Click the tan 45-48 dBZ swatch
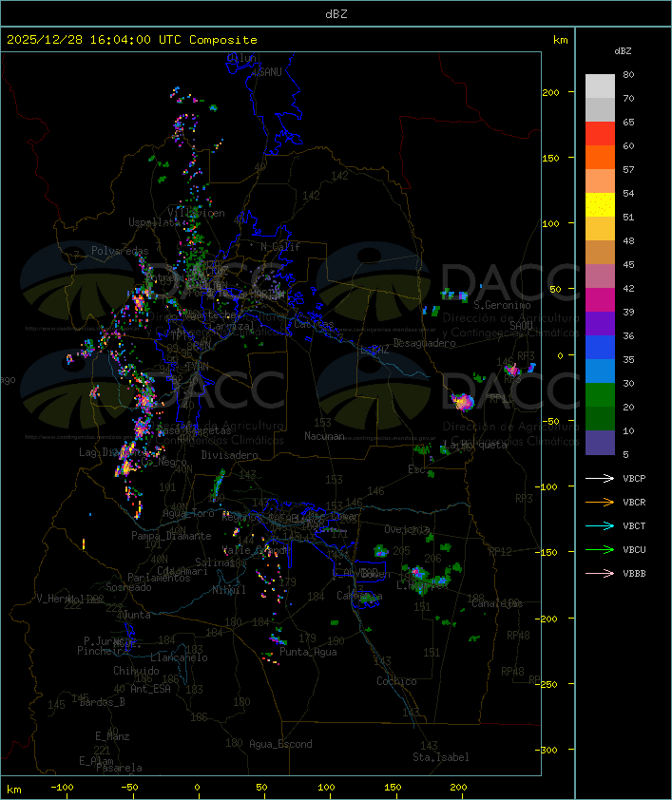The height and width of the screenshot is (800, 672). (x=600, y=253)
